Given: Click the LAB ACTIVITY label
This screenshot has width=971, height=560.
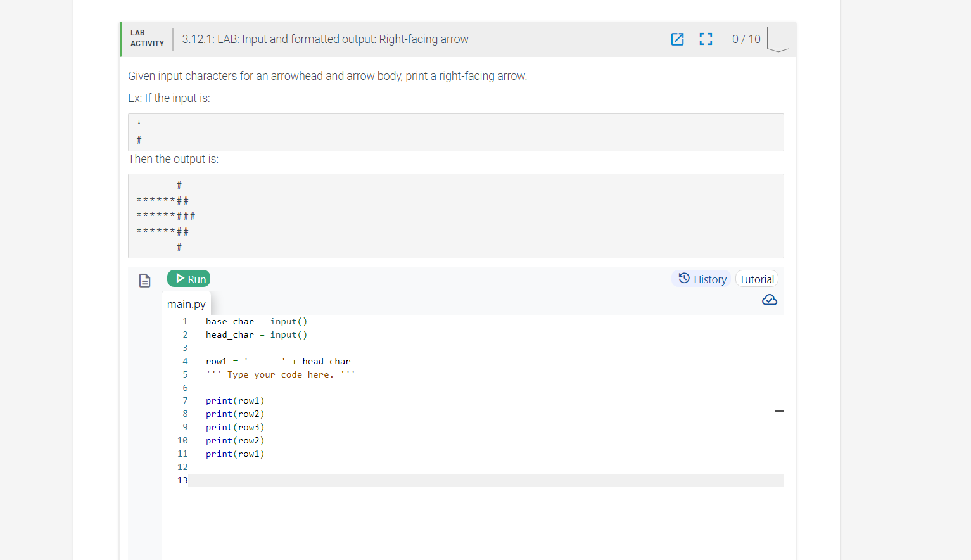Looking at the screenshot, I should point(147,39).
